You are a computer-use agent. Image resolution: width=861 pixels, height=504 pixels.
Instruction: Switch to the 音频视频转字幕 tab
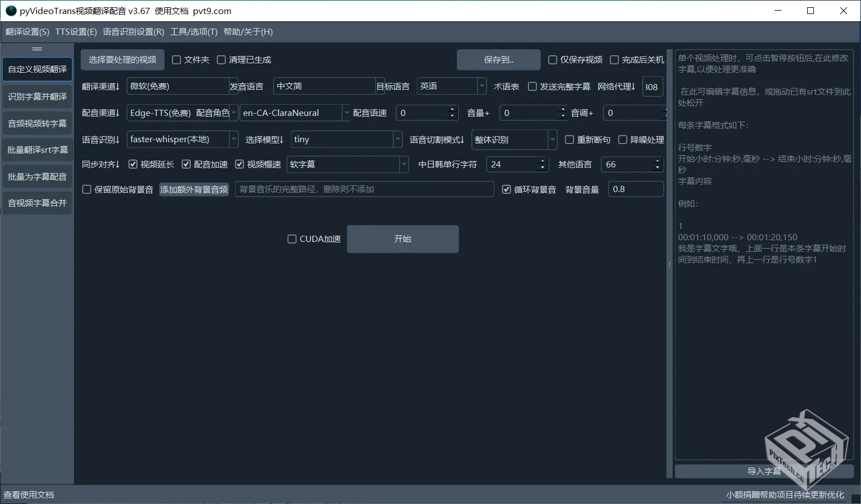37,123
